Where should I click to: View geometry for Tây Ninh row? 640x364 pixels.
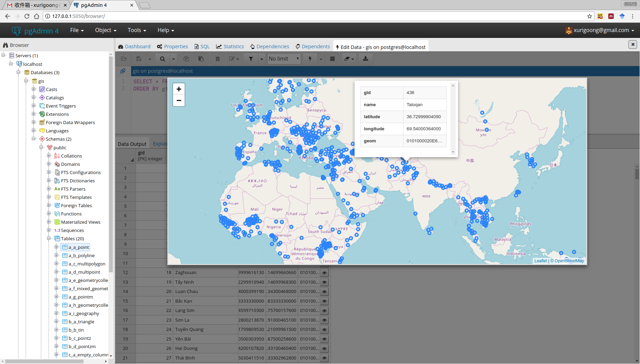324,282
